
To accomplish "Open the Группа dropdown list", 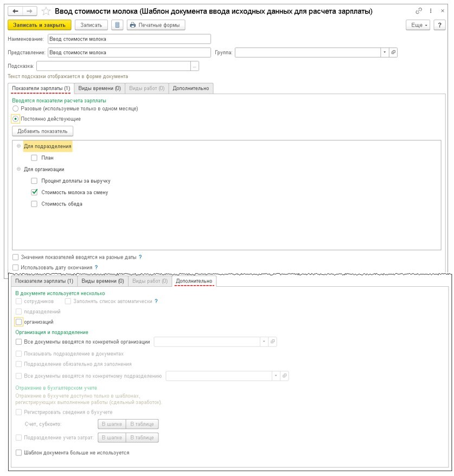I will [385, 53].
